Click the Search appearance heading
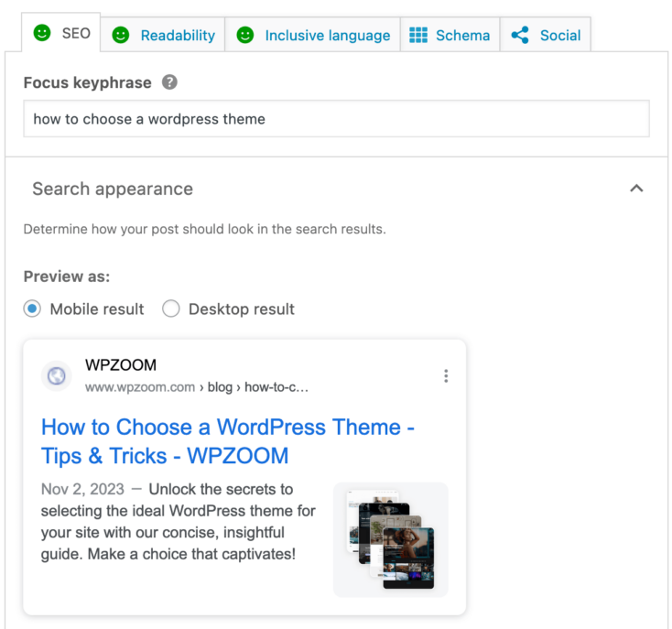This screenshot has height=629, width=672. coord(113,189)
